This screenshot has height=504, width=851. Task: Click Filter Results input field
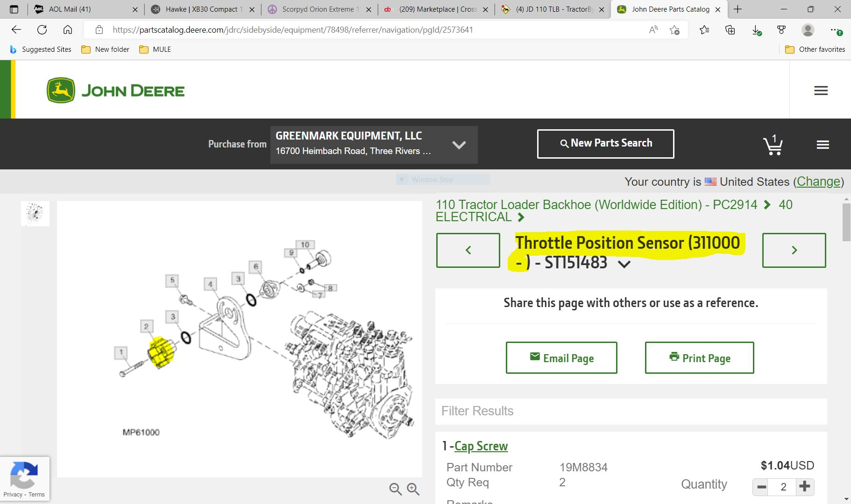click(x=631, y=411)
